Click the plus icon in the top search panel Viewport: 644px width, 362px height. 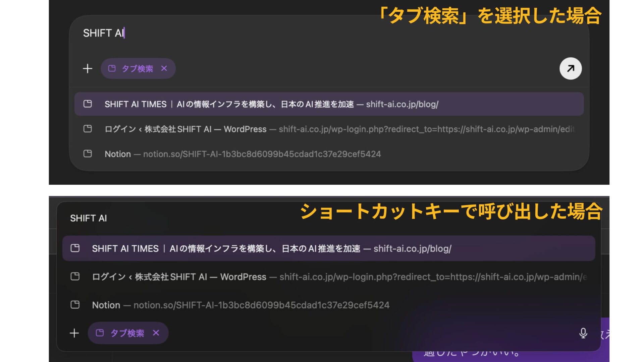[x=88, y=68]
